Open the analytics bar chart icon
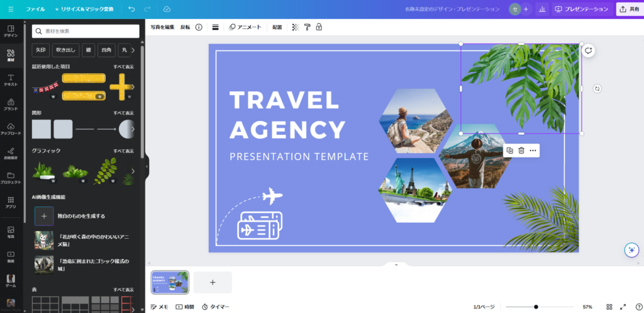Image resolution: width=644 pixels, height=313 pixels. (541, 9)
